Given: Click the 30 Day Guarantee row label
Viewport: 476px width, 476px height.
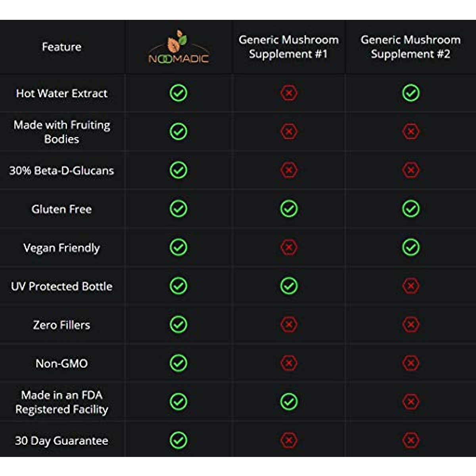Looking at the screenshot, I should coord(61,441).
